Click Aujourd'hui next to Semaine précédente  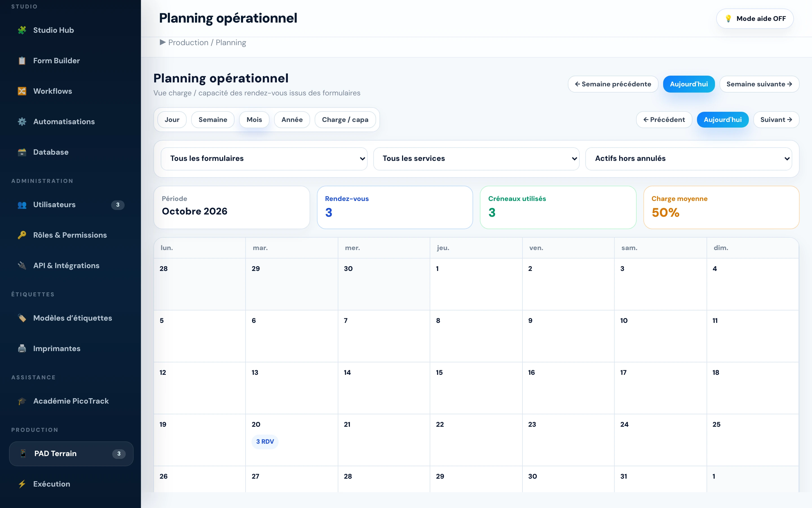(689, 84)
